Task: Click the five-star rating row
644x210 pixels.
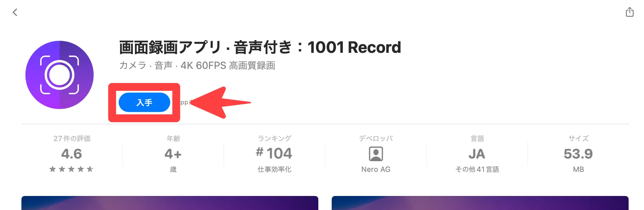Action: [71, 169]
